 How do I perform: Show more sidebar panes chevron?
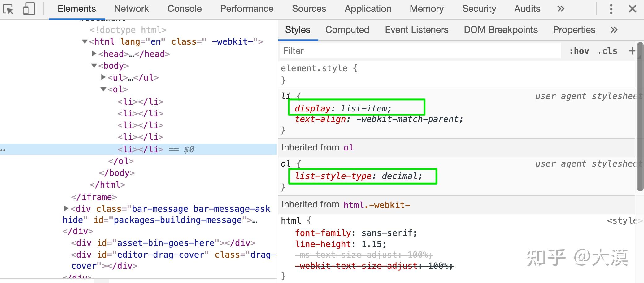click(614, 30)
